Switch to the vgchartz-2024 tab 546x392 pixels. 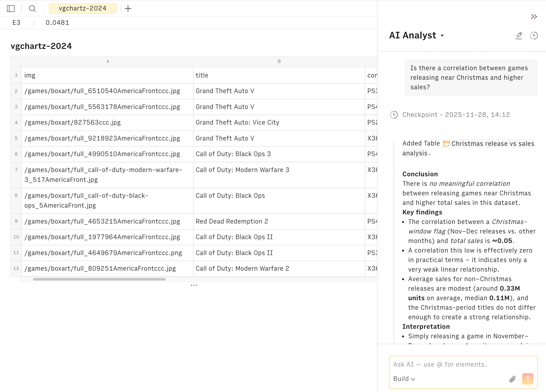[83, 9]
